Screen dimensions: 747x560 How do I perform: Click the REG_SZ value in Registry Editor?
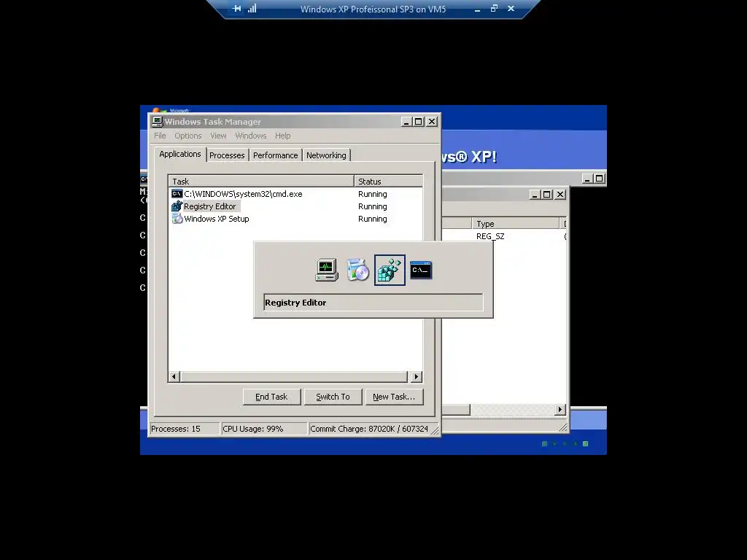pos(490,236)
